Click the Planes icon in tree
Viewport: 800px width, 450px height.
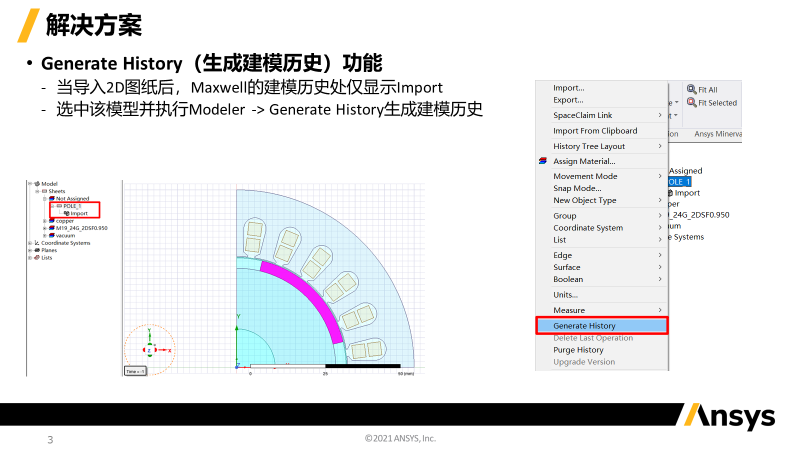click(x=37, y=250)
